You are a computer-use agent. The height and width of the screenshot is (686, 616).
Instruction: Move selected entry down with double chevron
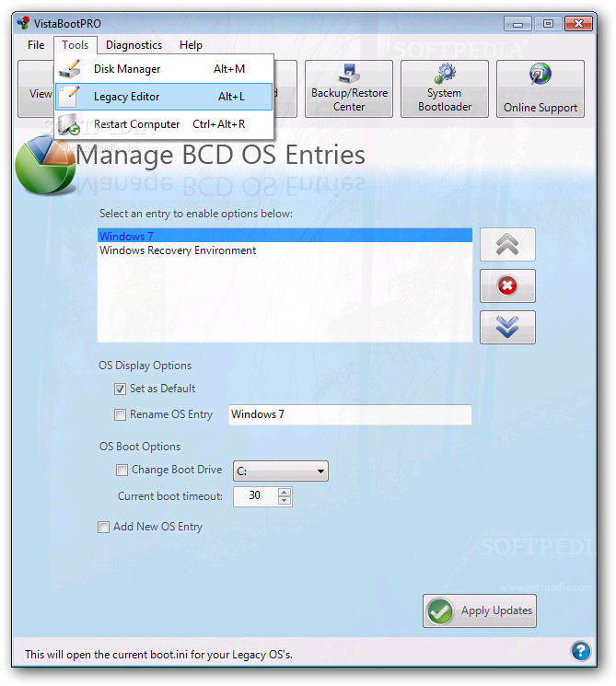click(507, 327)
